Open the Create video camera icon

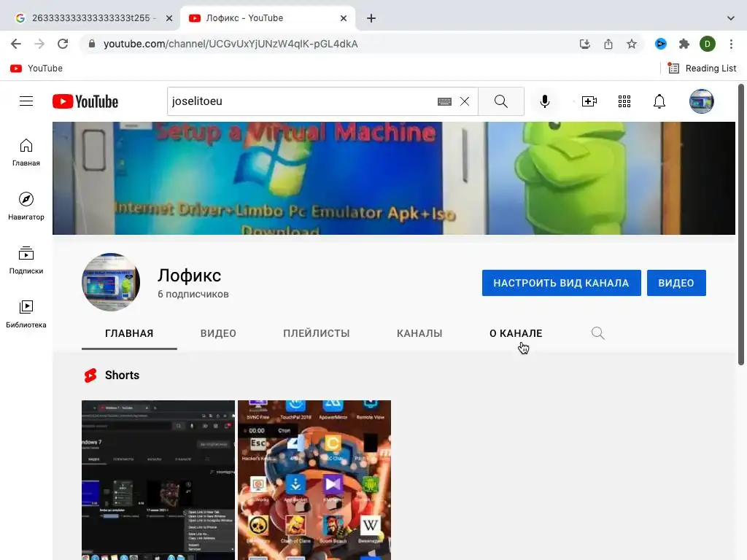click(x=589, y=101)
